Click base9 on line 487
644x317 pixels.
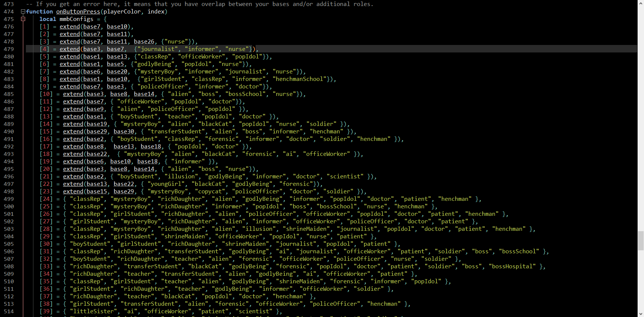(x=95, y=109)
